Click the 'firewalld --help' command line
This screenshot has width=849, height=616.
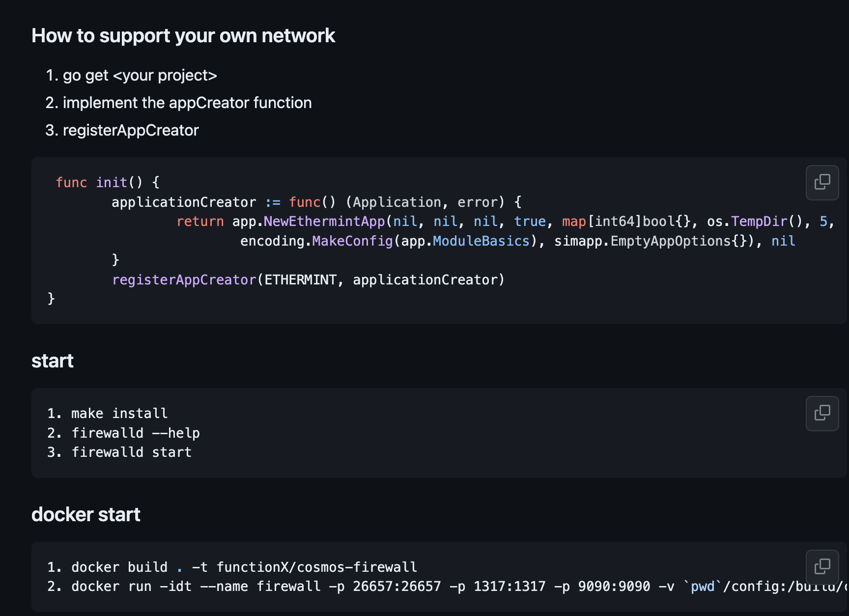136,433
